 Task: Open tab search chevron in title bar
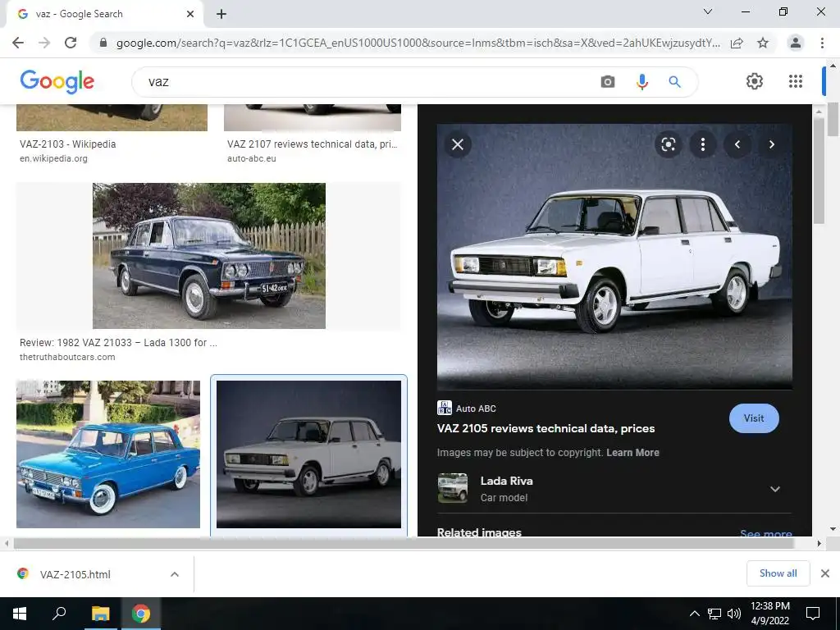(x=708, y=11)
